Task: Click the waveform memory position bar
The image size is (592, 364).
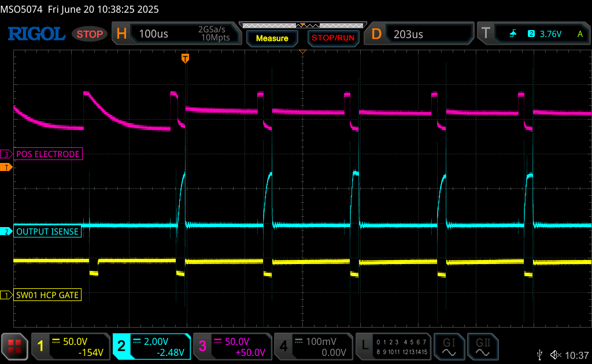Action: point(303,25)
